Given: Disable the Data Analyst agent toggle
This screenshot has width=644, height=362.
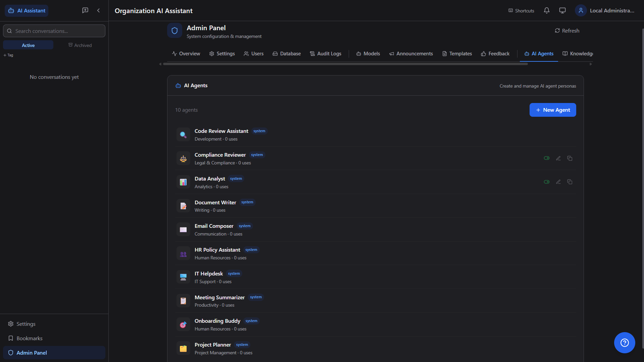Looking at the screenshot, I should pyautogui.click(x=546, y=182).
